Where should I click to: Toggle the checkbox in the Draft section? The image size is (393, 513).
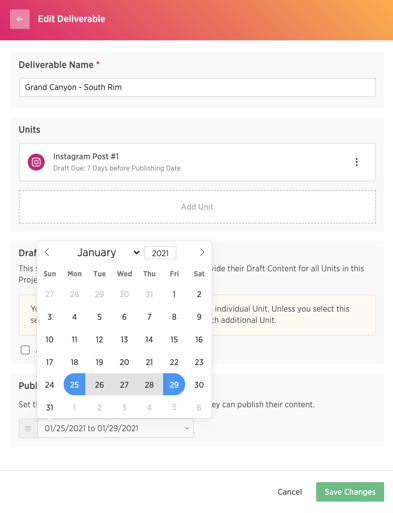[25, 350]
